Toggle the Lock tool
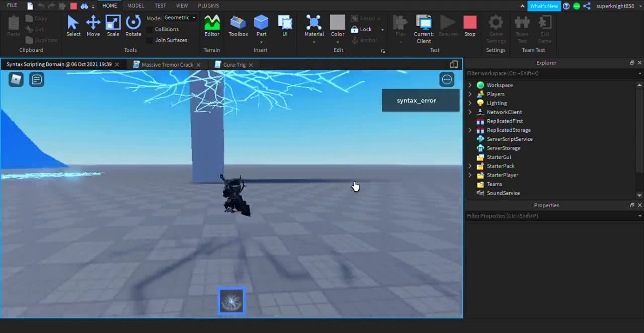This screenshot has height=333, width=644. tap(361, 29)
